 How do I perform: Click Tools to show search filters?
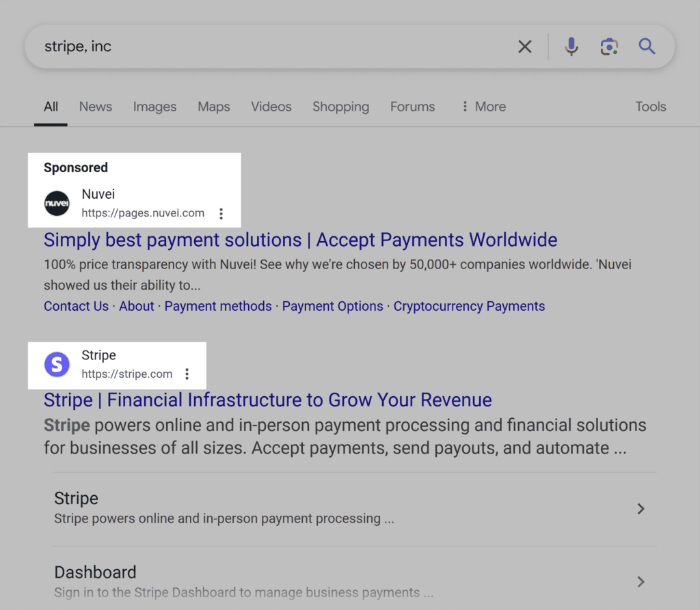(x=650, y=107)
